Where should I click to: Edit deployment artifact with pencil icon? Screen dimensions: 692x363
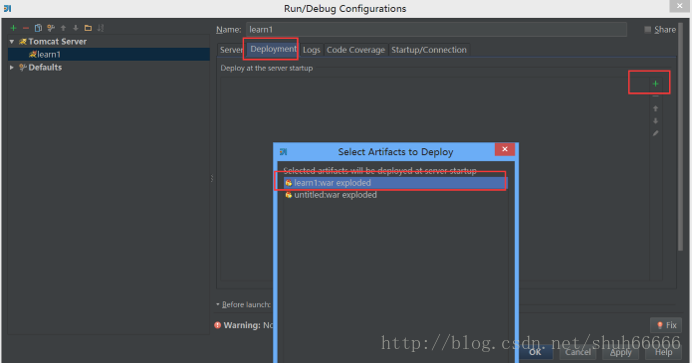coord(655,133)
